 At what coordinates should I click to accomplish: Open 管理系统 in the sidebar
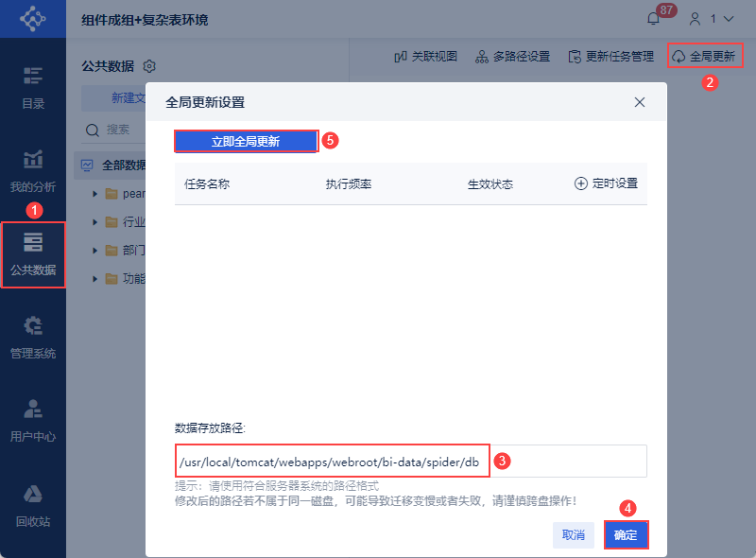click(x=33, y=338)
